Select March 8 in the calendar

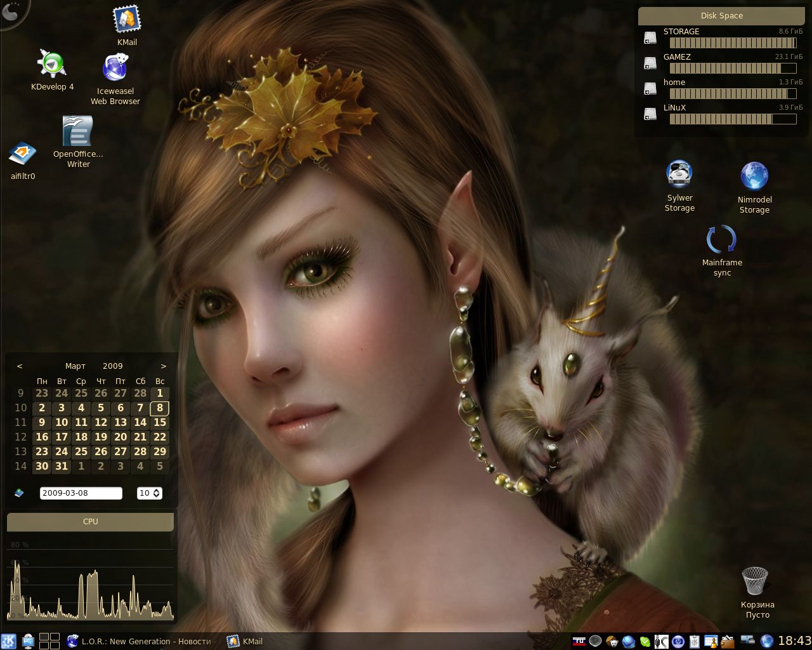(160, 408)
